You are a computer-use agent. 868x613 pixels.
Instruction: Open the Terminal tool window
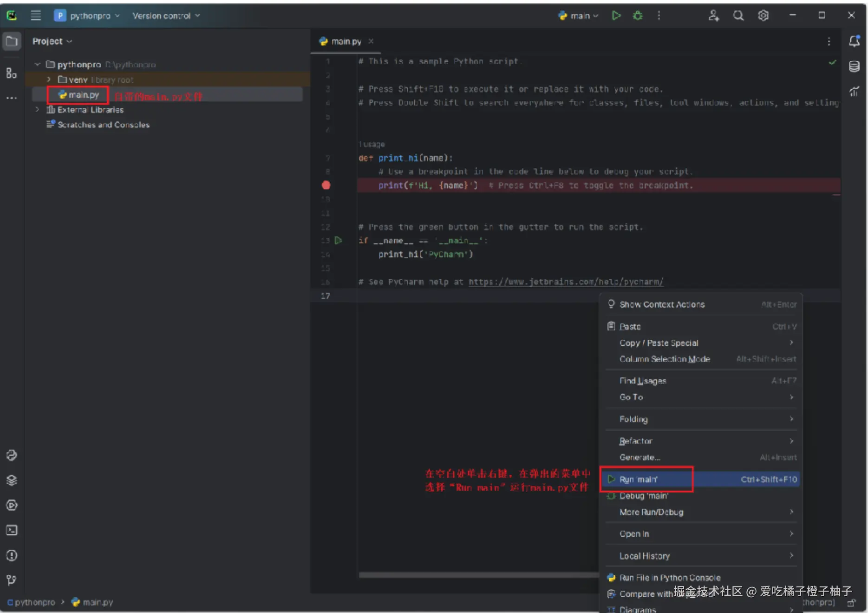pyautogui.click(x=12, y=530)
